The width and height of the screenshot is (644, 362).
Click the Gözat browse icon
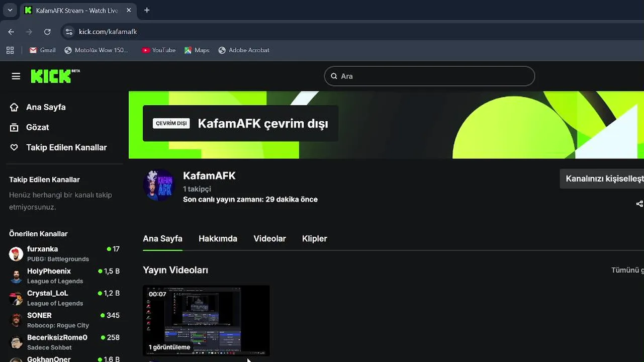[14, 127]
